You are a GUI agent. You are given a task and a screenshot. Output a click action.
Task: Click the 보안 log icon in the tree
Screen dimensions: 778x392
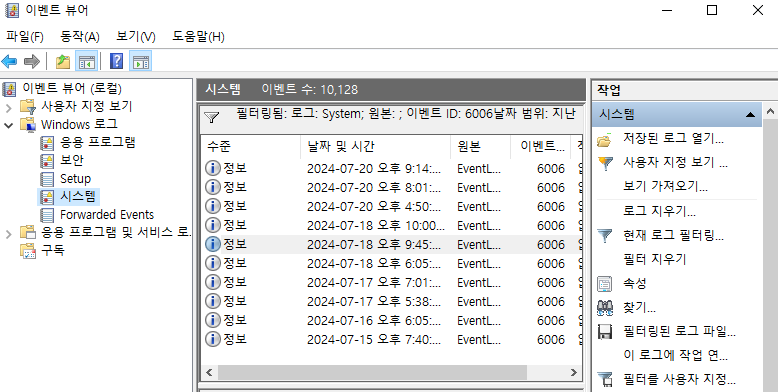point(47,161)
